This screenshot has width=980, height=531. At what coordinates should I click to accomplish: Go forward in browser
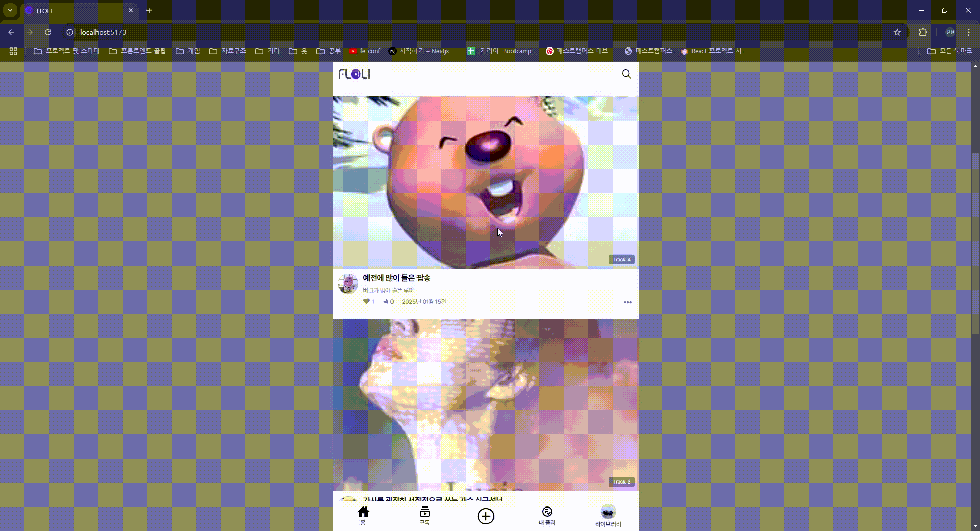(x=30, y=32)
